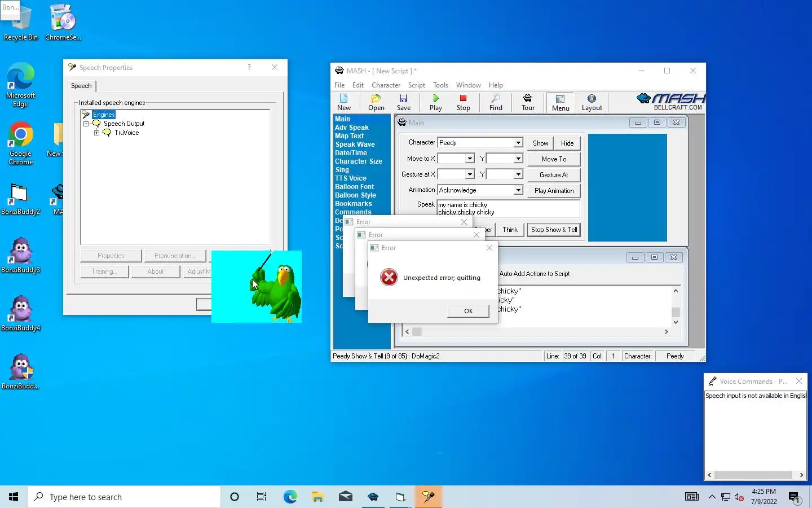
Task: Click the Cortana circle on the taskbar
Action: pyautogui.click(x=235, y=497)
